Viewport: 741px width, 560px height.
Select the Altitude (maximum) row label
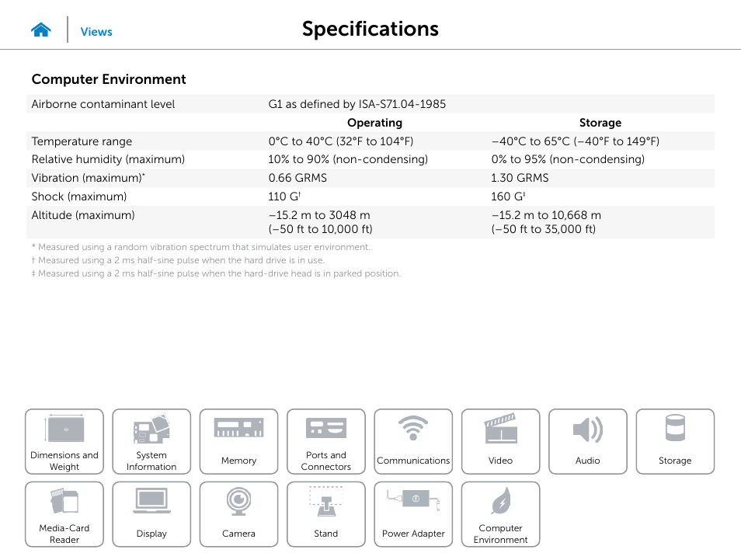point(83,215)
